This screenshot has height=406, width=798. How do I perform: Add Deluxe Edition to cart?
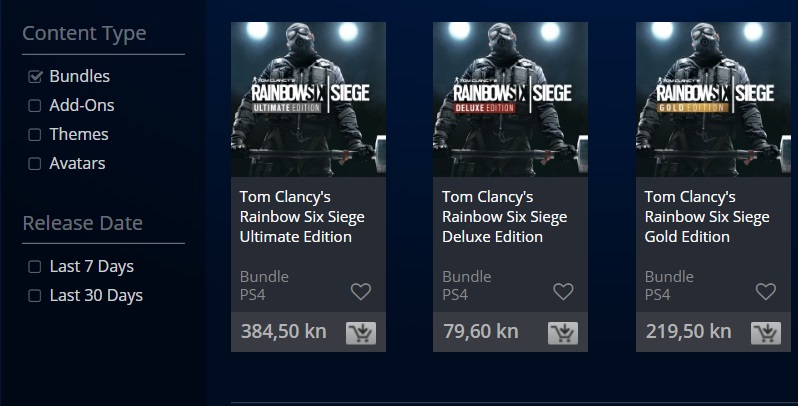pyautogui.click(x=563, y=333)
